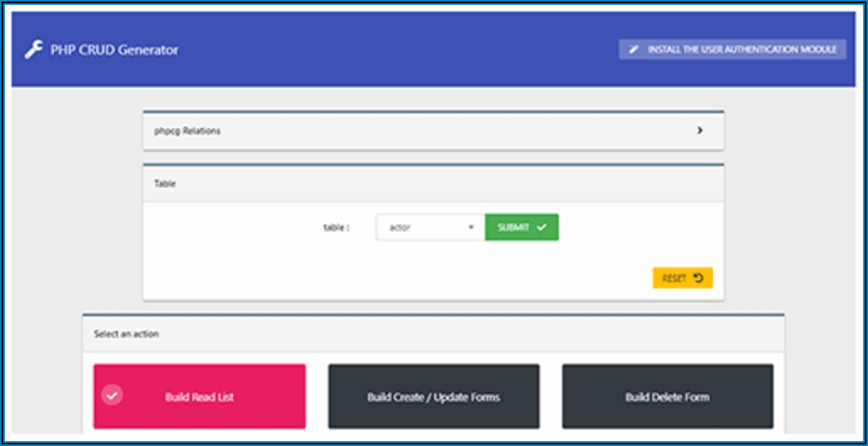Image resolution: width=868 pixels, height=446 pixels.
Task: Click the check circle on Build Read List
Action: point(112,396)
